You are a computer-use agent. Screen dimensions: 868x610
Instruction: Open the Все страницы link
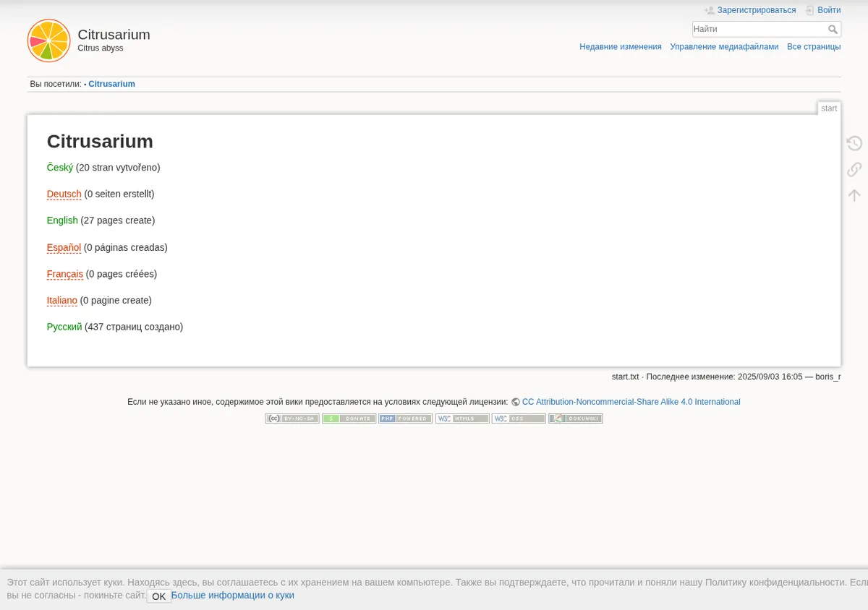coord(814,47)
